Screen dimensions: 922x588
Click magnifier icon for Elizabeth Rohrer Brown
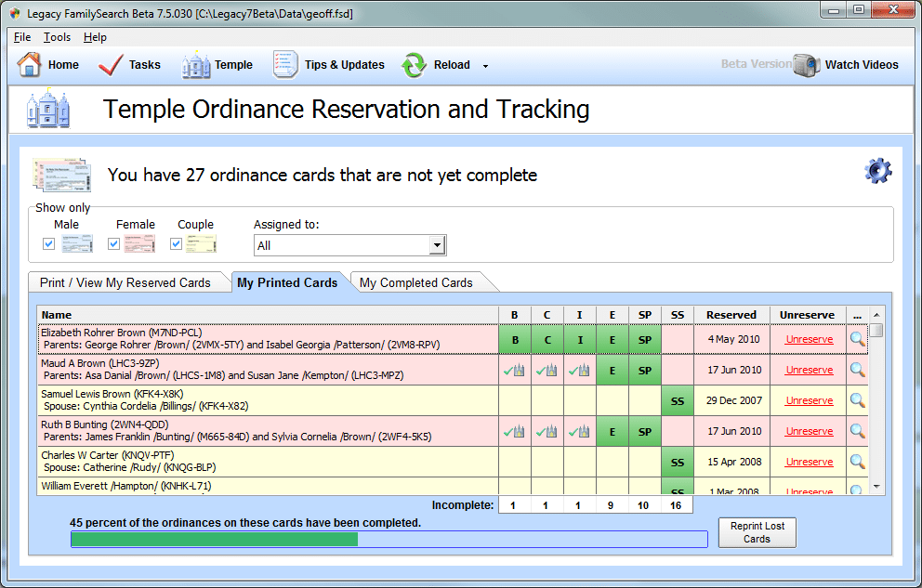click(x=857, y=339)
